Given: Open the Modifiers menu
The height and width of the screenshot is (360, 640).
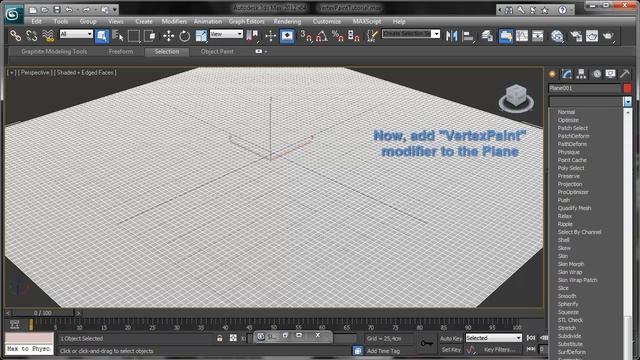Looking at the screenshot, I should [x=174, y=21].
